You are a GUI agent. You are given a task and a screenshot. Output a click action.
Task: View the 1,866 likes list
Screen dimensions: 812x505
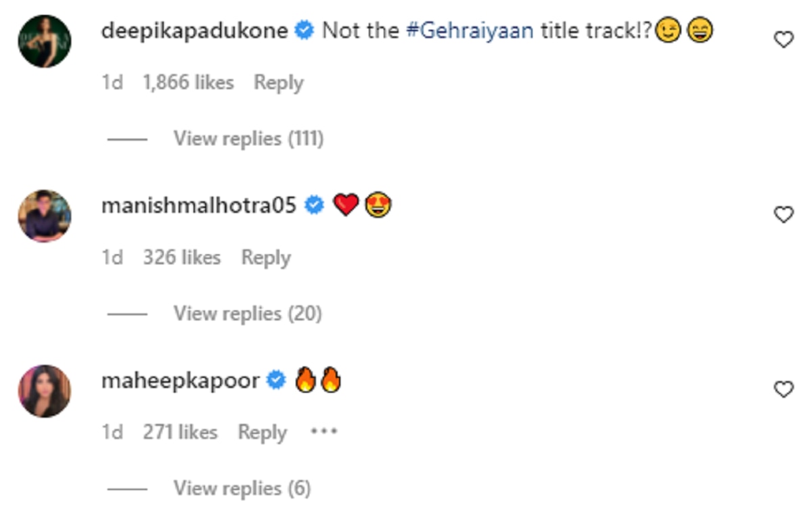click(x=188, y=82)
